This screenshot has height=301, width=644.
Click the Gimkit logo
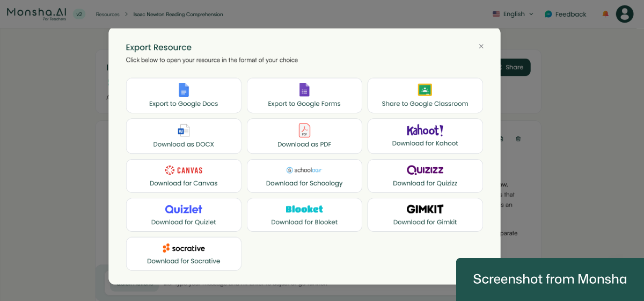(425, 209)
